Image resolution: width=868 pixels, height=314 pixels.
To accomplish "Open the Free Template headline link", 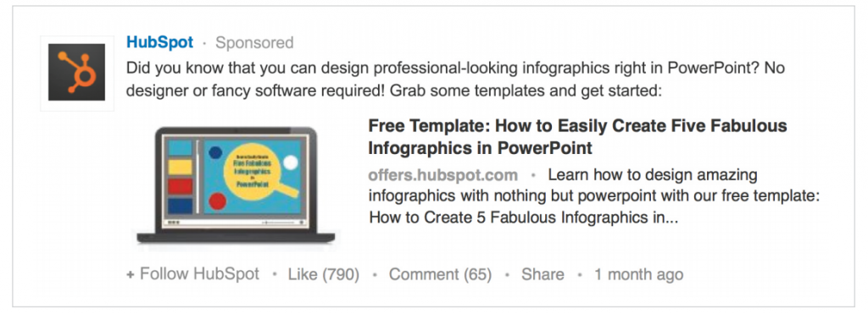I will click(x=577, y=136).
